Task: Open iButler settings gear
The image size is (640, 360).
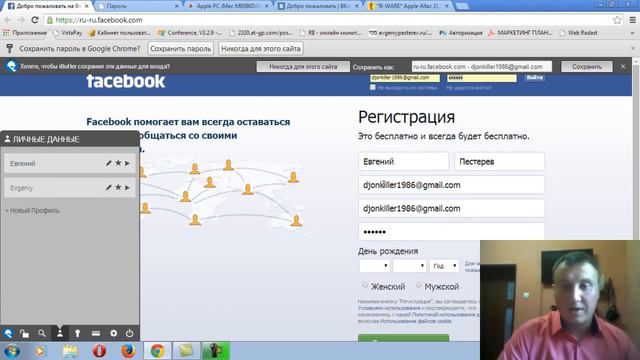Action: 113,333
